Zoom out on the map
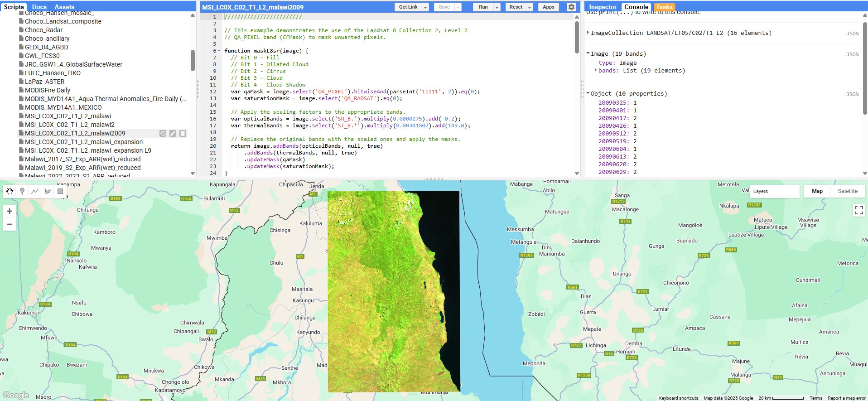 (x=10, y=224)
